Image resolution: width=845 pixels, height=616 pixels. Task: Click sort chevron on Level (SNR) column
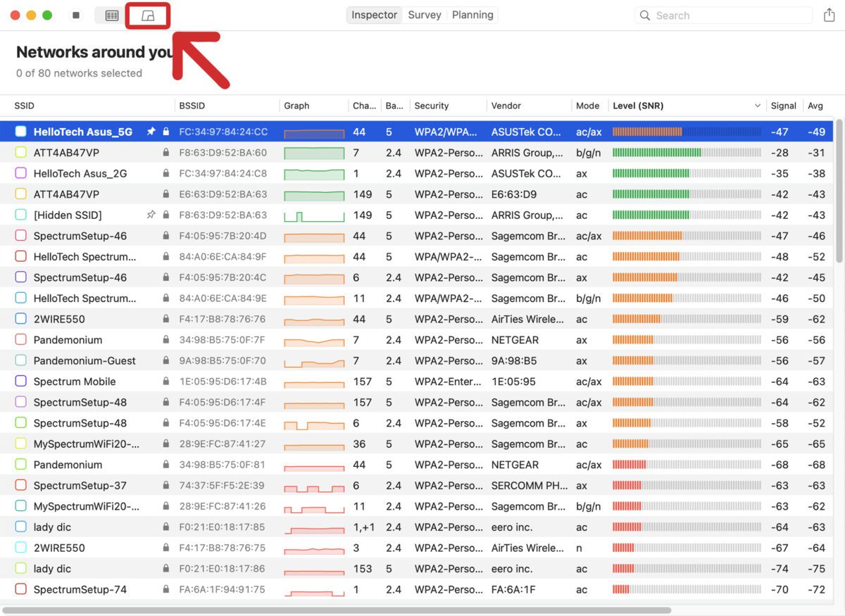tap(758, 106)
